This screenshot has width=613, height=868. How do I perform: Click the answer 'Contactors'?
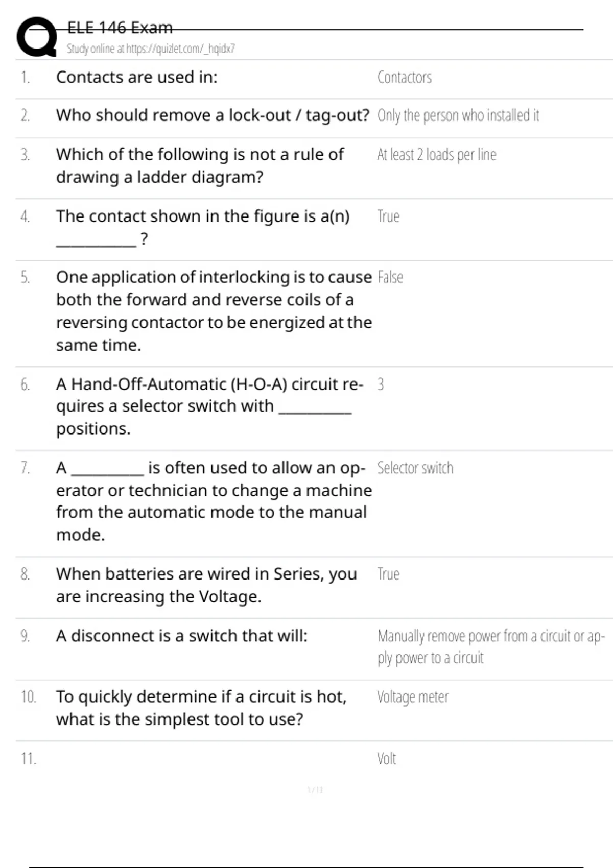pyautogui.click(x=404, y=77)
